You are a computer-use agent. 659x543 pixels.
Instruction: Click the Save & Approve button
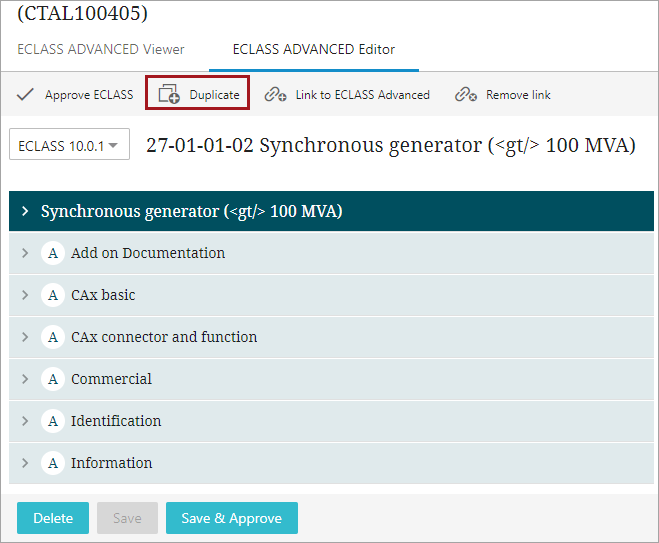point(232,518)
